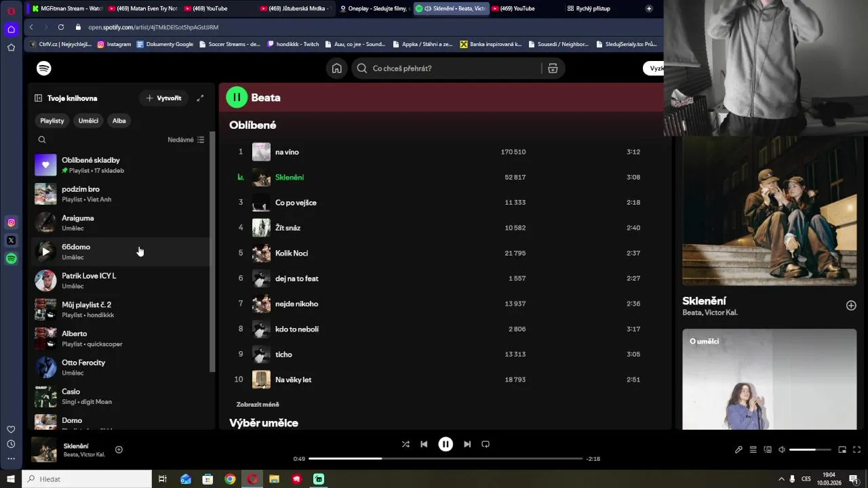Adjust the volume slider
The width and height of the screenshot is (868, 488).
pyautogui.click(x=810, y=449)
